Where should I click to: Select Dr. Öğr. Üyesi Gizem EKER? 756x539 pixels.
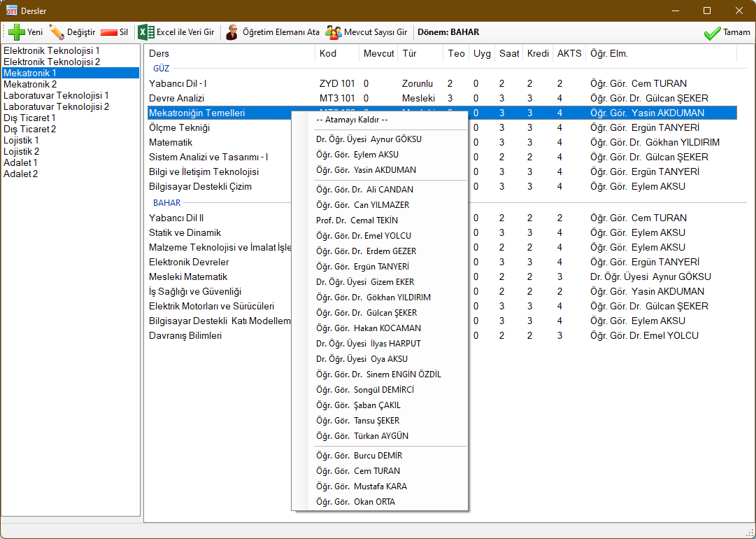(365, 282)
